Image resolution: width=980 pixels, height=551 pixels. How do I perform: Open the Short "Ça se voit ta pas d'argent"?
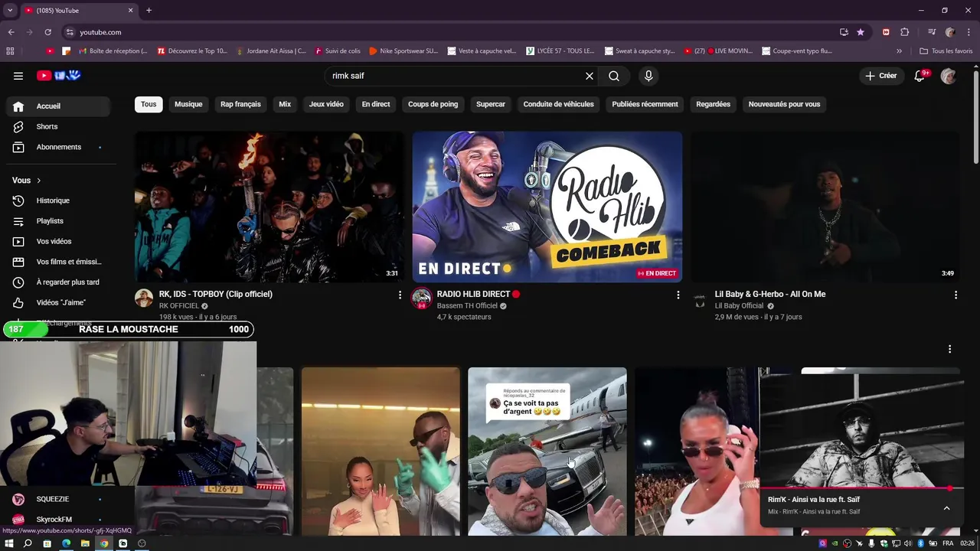(x=547, y=452)
